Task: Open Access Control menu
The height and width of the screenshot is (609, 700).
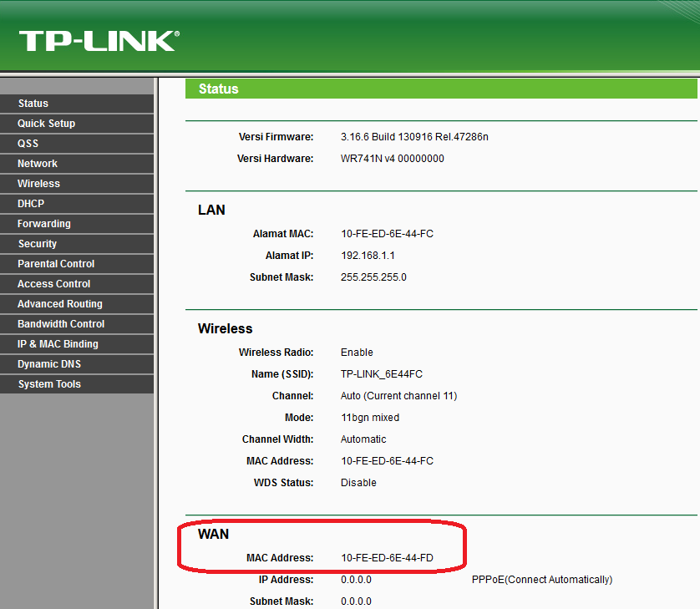Action: [x=77, y=284]
